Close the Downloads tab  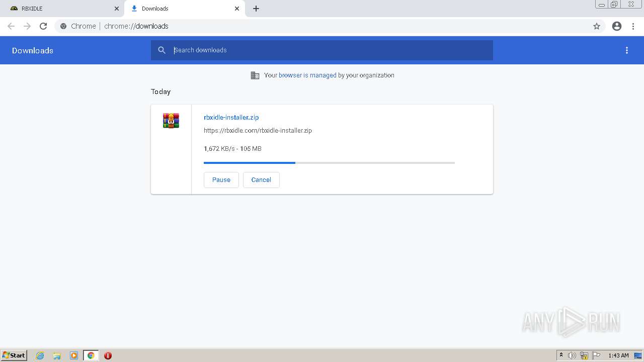[x=237, y=9]
